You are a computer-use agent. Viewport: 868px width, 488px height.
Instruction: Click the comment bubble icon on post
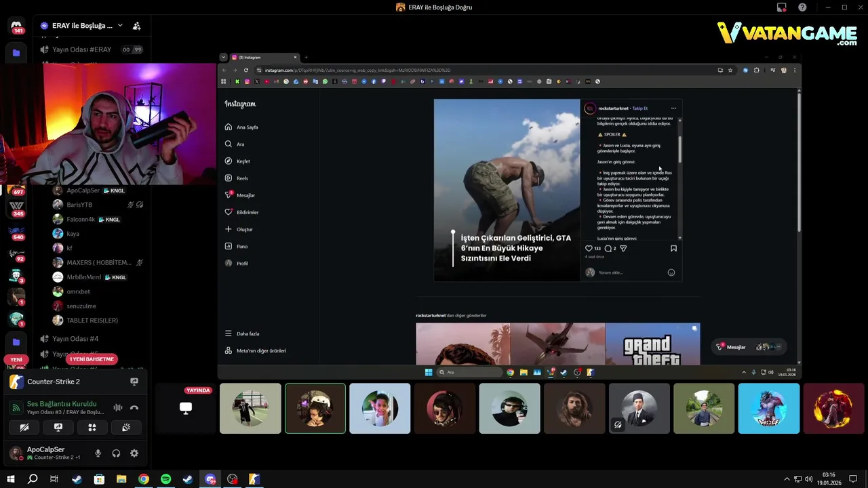(x=608, y=249)
